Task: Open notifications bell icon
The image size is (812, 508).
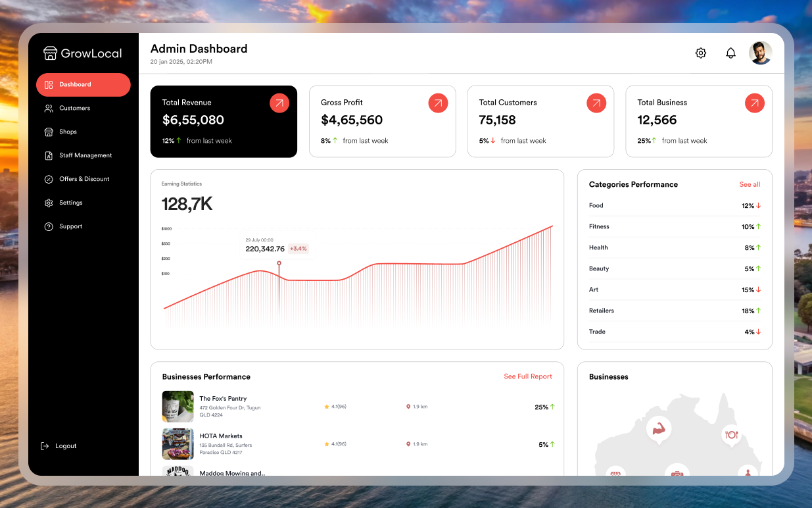Action: click(730, 53)
